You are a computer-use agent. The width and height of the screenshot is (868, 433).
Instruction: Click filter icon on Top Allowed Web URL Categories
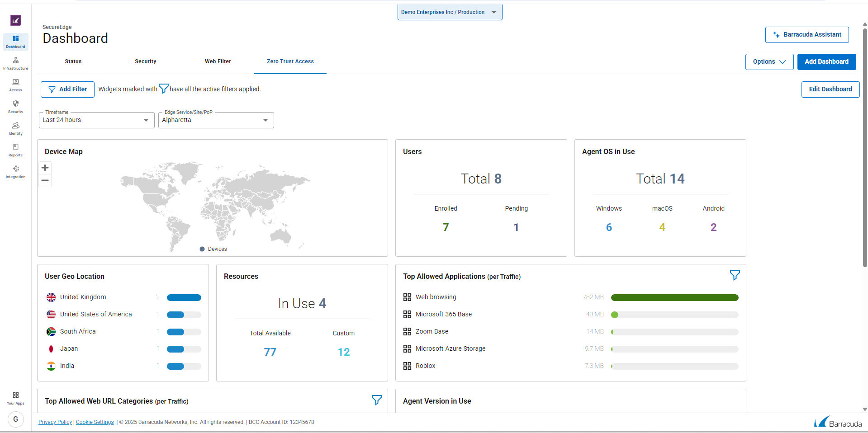(376, 400)
